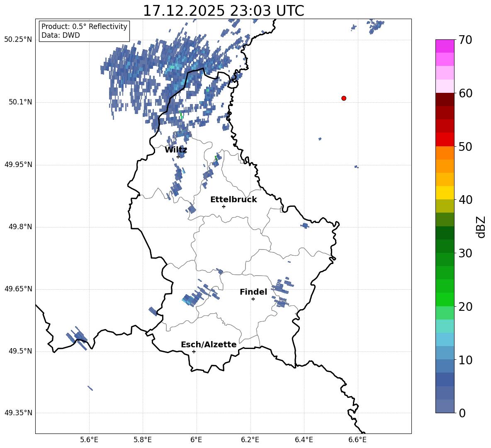
Task: Click the small echo near the eastern Luxembourg border
Action: (x=305, y=225)
